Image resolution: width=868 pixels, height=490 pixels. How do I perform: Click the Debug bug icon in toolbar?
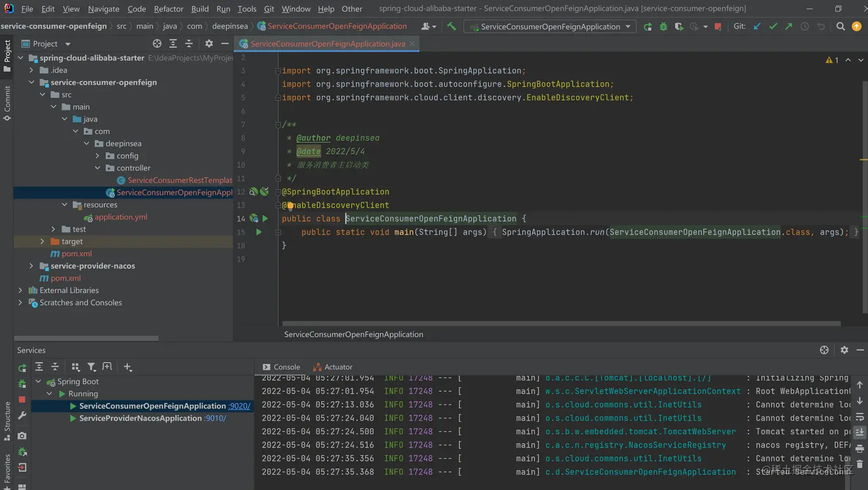pyautogui.click(x=663, y=26)
